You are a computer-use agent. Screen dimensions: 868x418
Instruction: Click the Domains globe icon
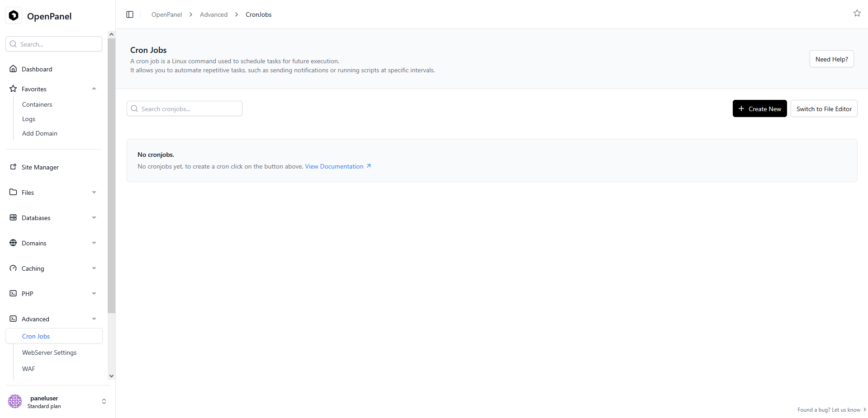tap(13, 243)
